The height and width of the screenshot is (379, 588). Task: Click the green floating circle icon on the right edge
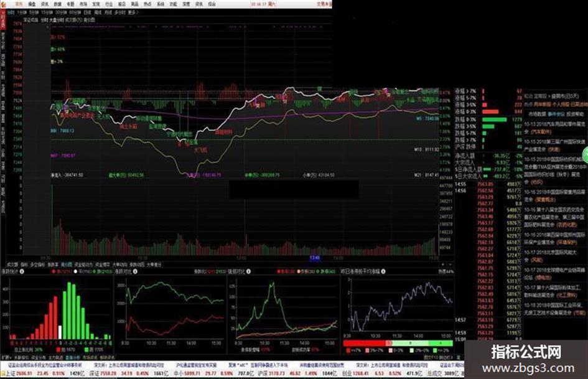click(585, 154)
